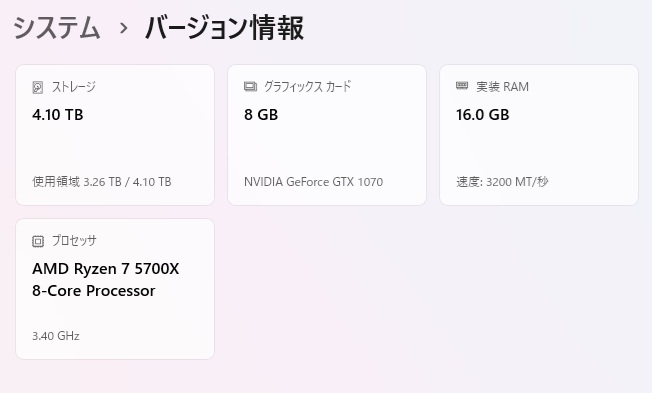Viewport: 652px width, 393px height.
Task: Go back to システム breadcrumb
Action: (57, 28)
